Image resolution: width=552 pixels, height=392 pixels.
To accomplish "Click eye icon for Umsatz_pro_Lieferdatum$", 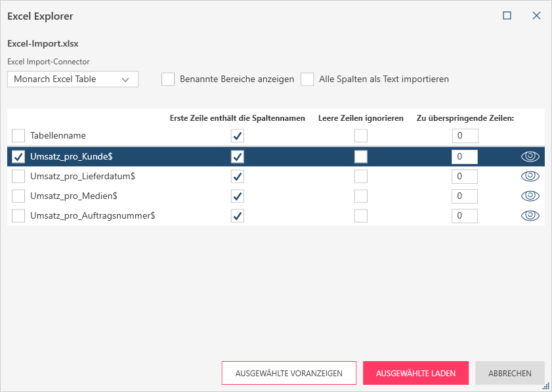I will (530, 176).
